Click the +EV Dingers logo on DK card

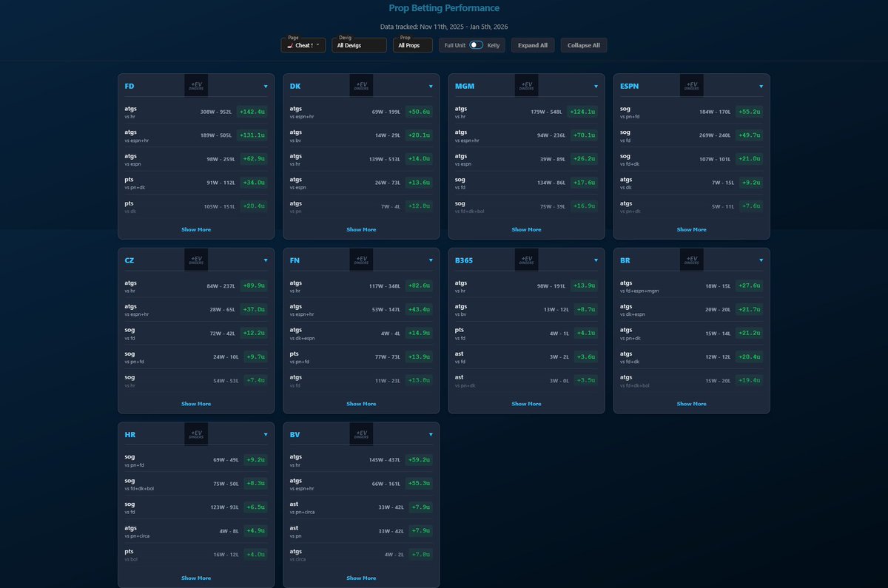pyautogui.click(x=361, y=86)
